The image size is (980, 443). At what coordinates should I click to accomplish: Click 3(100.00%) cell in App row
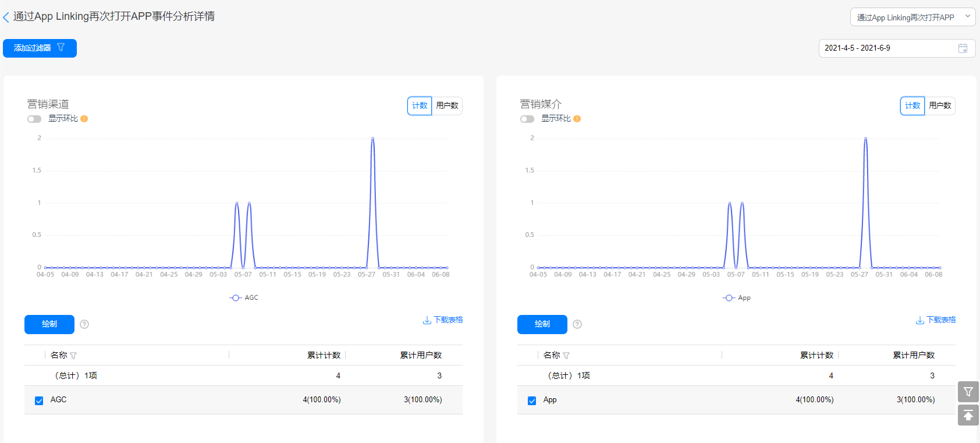916,400
